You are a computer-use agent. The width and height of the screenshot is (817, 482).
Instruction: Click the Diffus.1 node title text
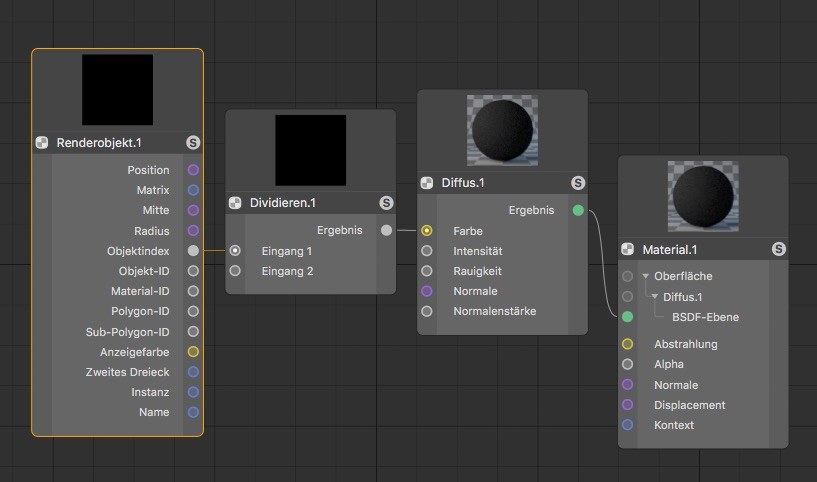[463, 183]
